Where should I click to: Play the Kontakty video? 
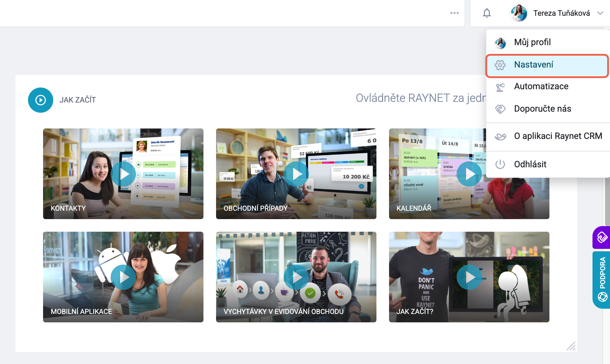pos(123,174)
